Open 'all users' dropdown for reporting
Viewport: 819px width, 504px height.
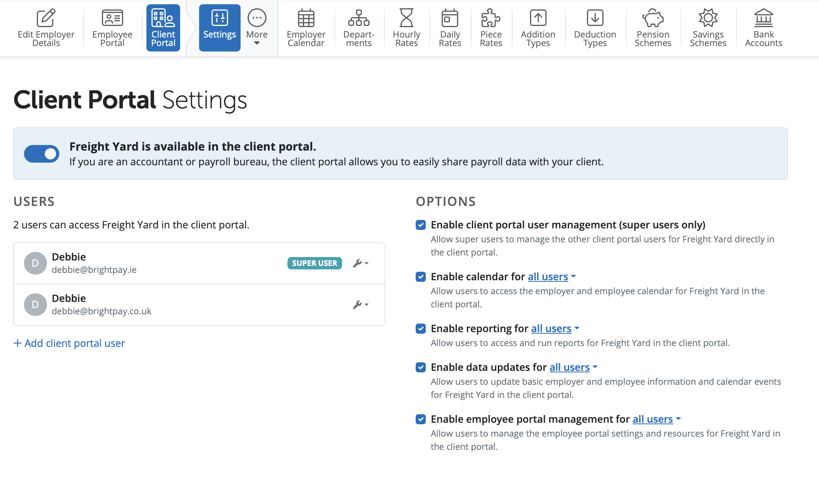tap(555, 329)
